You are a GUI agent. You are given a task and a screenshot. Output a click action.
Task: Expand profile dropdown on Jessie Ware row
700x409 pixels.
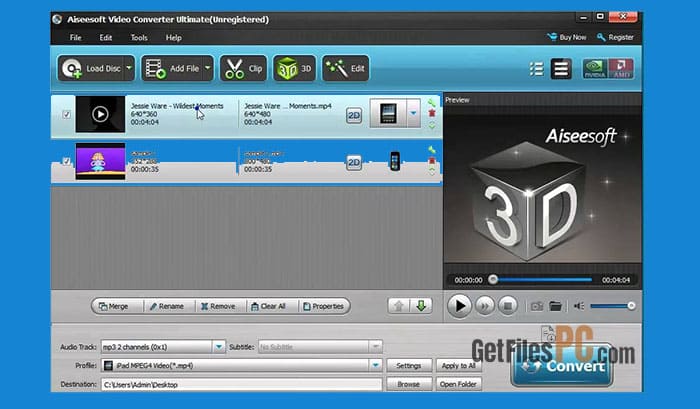[x=413, y=113]
